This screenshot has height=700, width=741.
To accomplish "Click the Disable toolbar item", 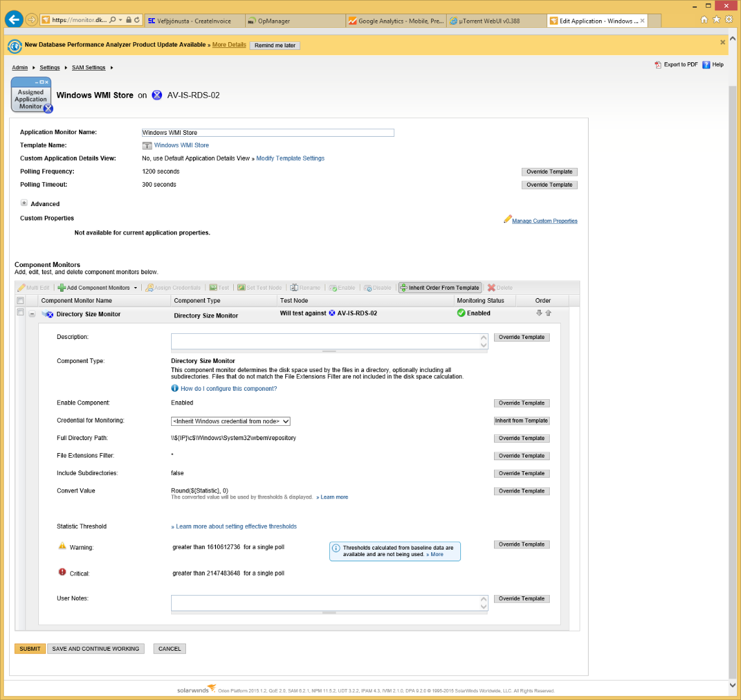I will coord(377,288).
